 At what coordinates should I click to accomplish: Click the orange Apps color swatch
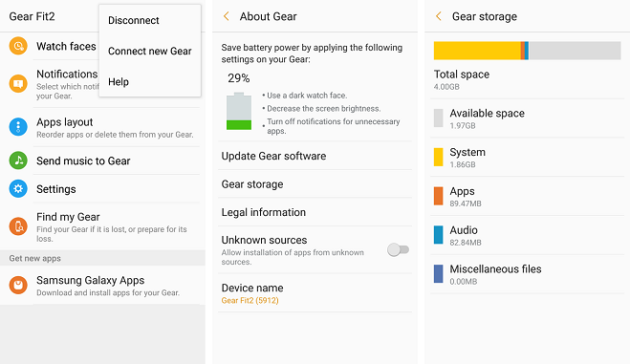pyautogui.click(x=439, y=196)
